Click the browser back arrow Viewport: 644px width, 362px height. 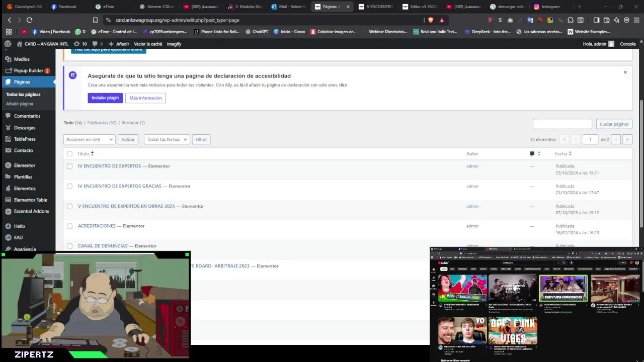9,20
